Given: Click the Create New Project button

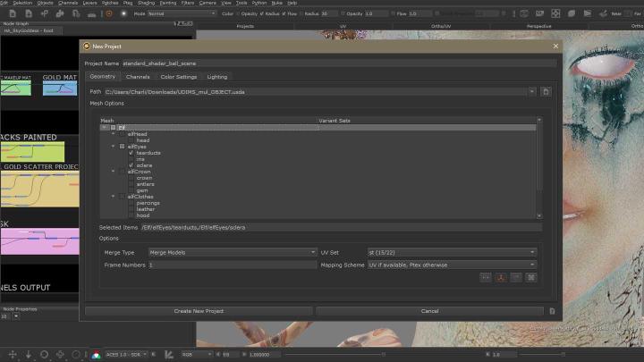Looking at the screenshot, I should coord(198,311).
